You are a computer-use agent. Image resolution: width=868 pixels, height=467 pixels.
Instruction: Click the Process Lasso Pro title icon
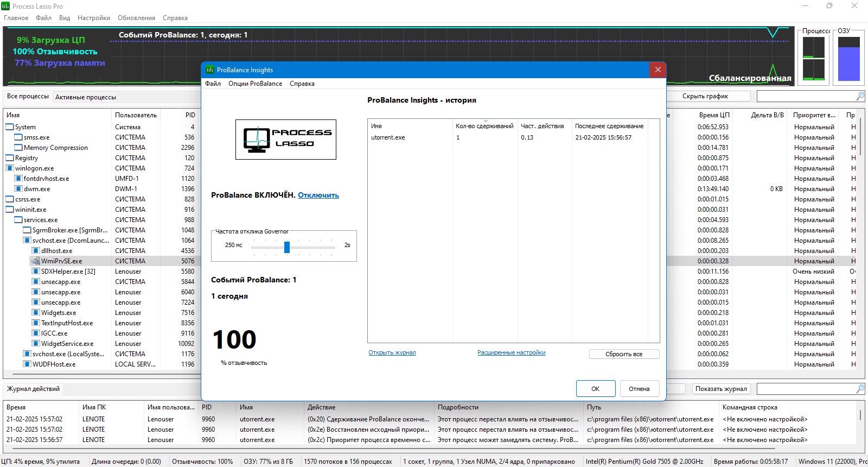(x=5, y=6)
